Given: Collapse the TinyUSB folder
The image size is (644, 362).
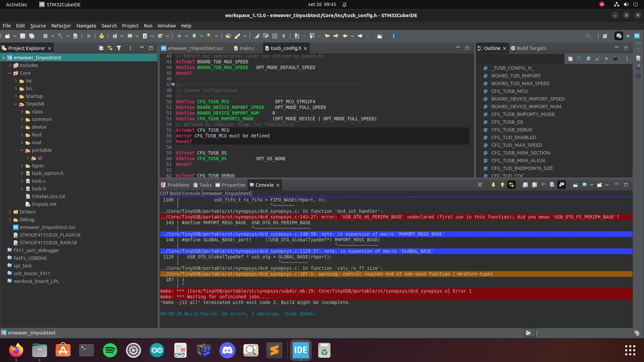Looking at the screenshot, I should pyautogui.click(x=16, y=104).
